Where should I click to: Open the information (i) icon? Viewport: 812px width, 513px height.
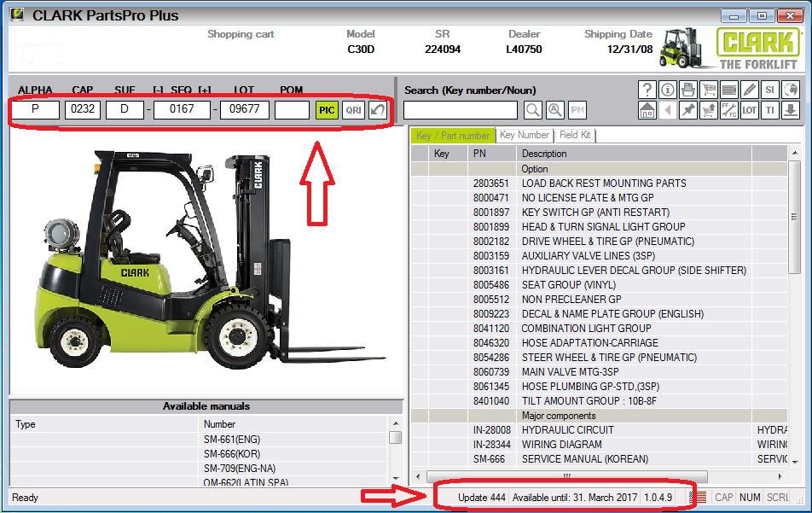[x=668, y=90]
